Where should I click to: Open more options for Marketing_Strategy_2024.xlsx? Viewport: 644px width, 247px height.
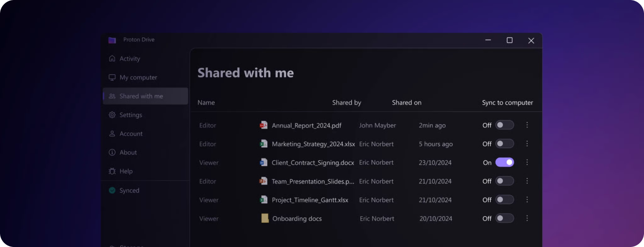[x=527, y=144]
